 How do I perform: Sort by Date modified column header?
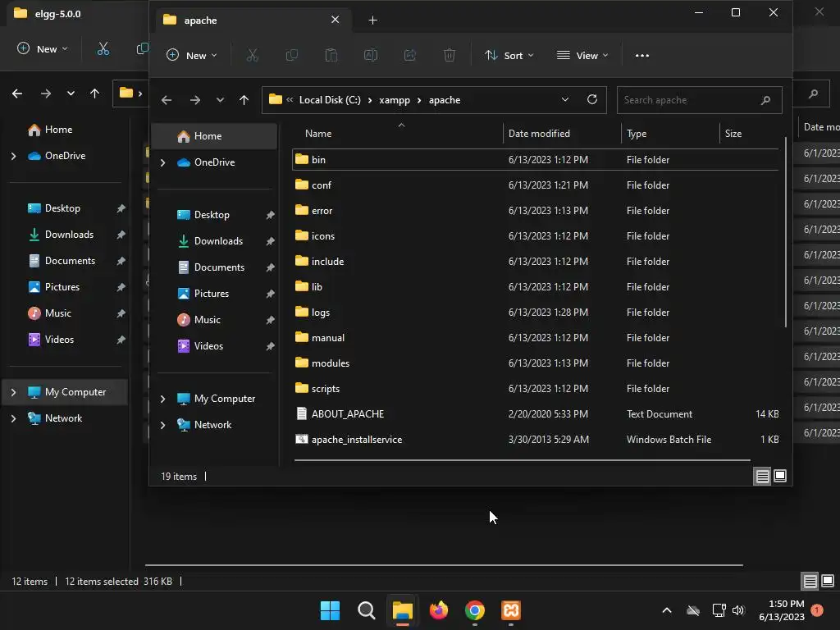pos(539,134)
